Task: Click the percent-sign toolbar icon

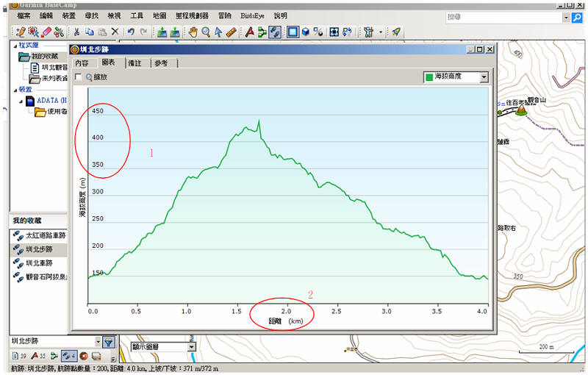Action: (318, 32)
